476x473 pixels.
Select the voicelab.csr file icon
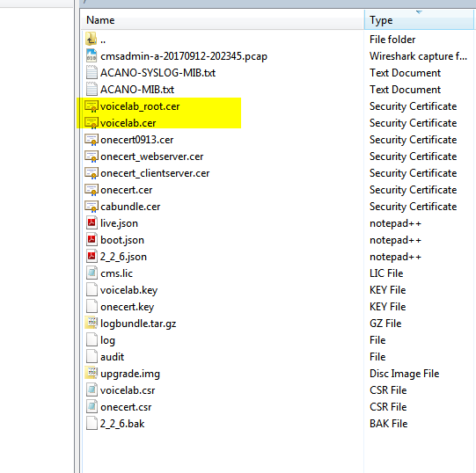[x=92, y=389]
